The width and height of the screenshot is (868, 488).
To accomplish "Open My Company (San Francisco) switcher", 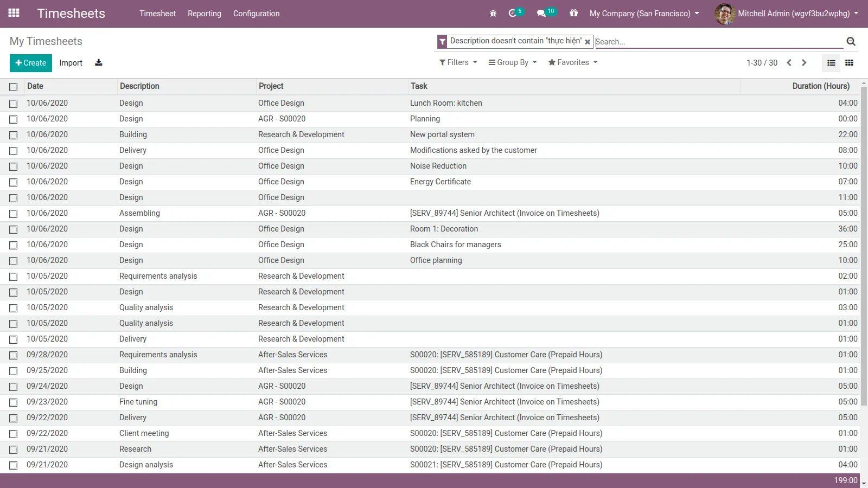I will point(644,14).
